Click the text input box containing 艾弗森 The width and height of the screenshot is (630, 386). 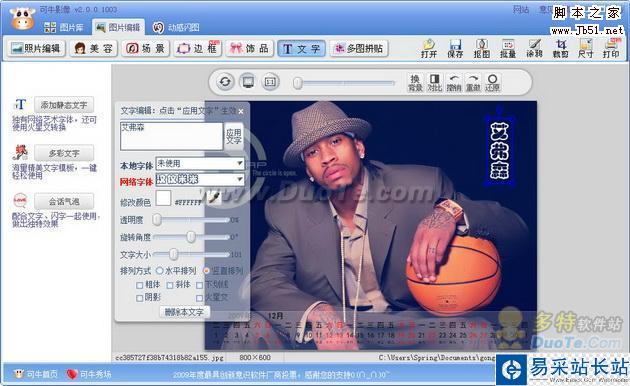[x=171, y=136]
